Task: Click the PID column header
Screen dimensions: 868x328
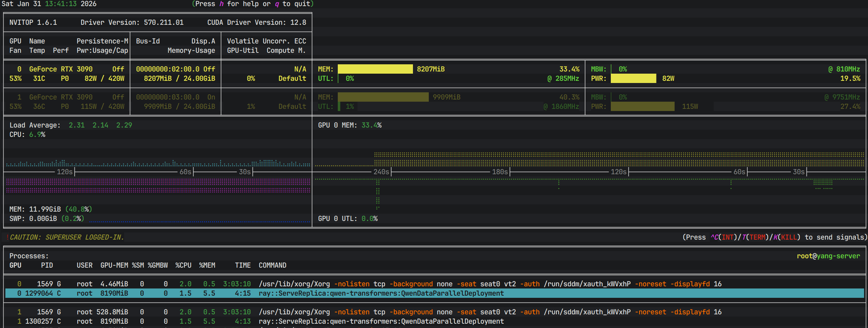Action: (47, 265)
